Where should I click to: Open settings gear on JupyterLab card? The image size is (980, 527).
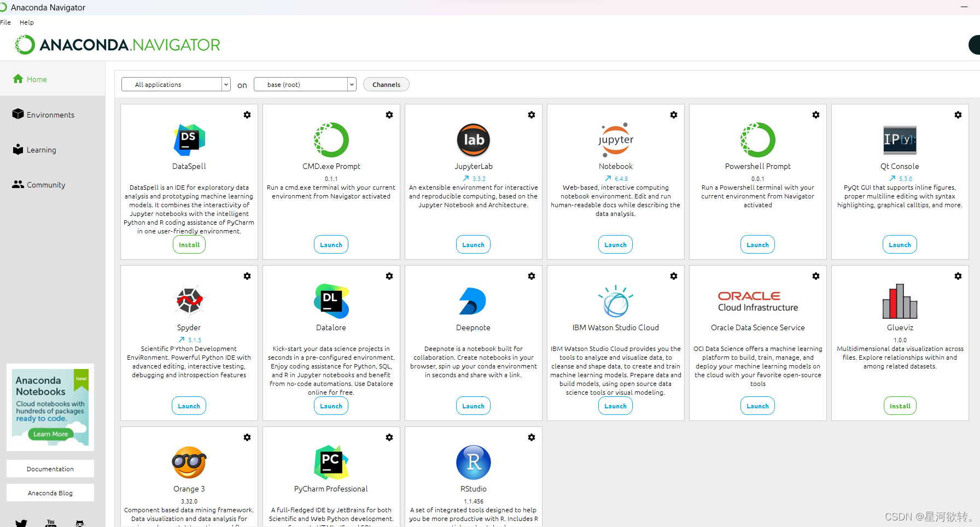532,115
